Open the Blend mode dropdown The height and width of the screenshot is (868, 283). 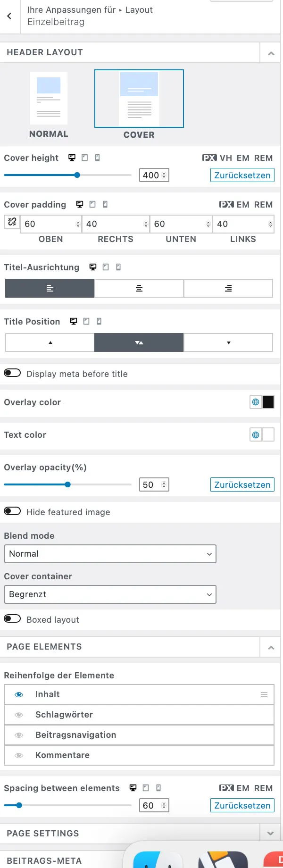pos(110,554)
